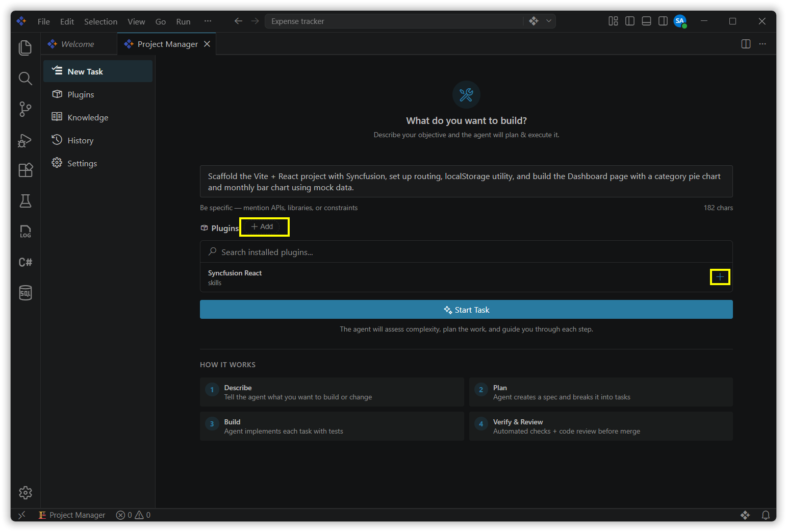
Task: Add the Syncfusion React plugin with plus
Action: (720, 277)
